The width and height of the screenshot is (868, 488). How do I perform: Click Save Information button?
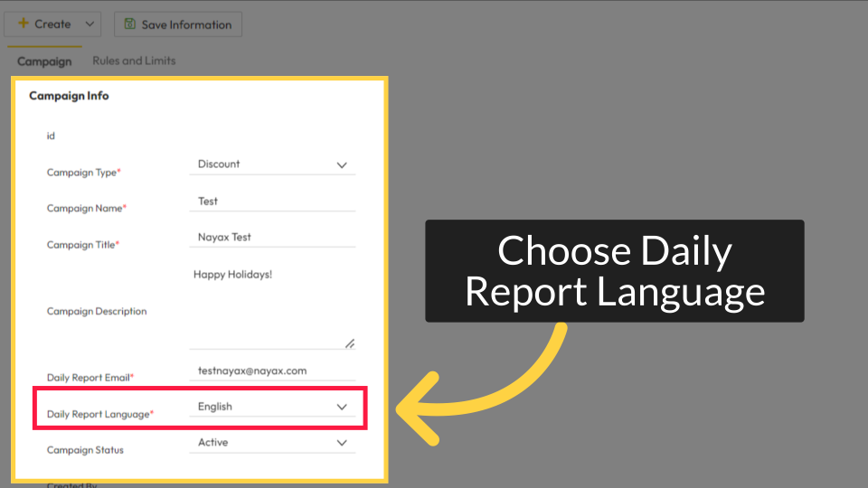[x=178, y=24]
